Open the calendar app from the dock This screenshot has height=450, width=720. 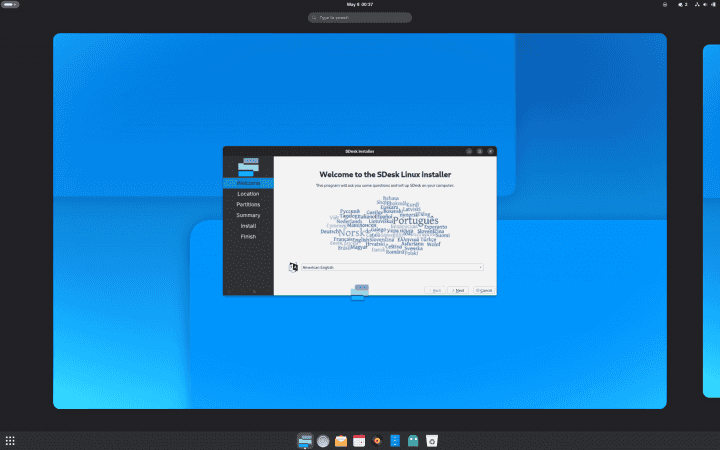pyautogui.click(x=359, y=441)
